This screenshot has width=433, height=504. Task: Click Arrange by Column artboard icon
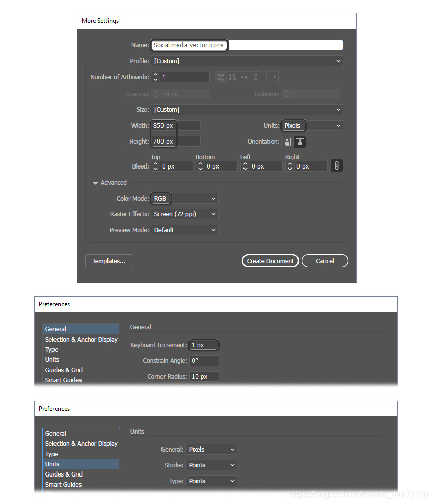pos(256,77)
